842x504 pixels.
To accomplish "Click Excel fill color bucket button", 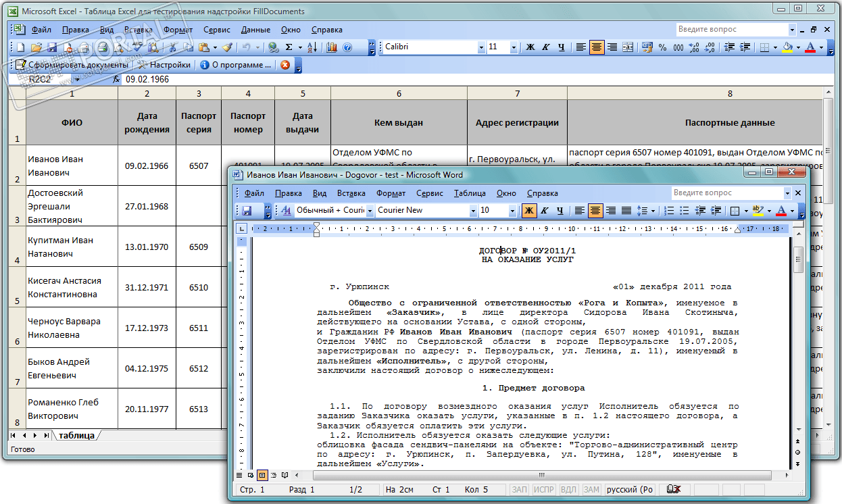I will point(787,47).
